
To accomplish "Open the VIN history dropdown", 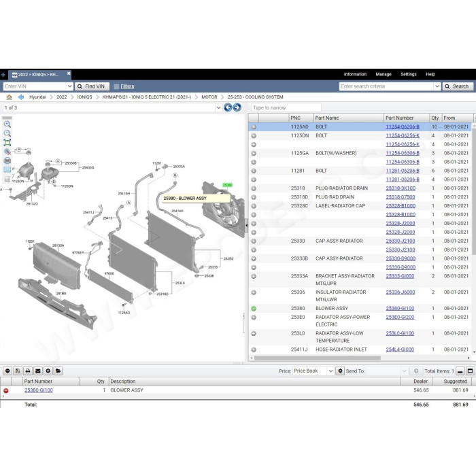I will [x=69, y=86].
